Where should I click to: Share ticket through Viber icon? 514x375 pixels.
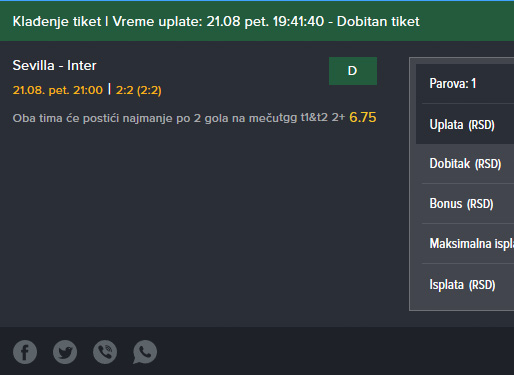tap(105, 352)
